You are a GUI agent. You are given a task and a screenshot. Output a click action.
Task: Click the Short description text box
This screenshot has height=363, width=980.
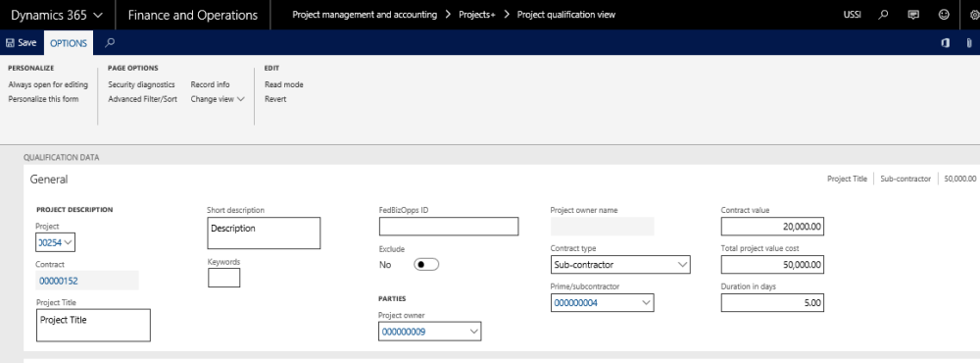264,233
